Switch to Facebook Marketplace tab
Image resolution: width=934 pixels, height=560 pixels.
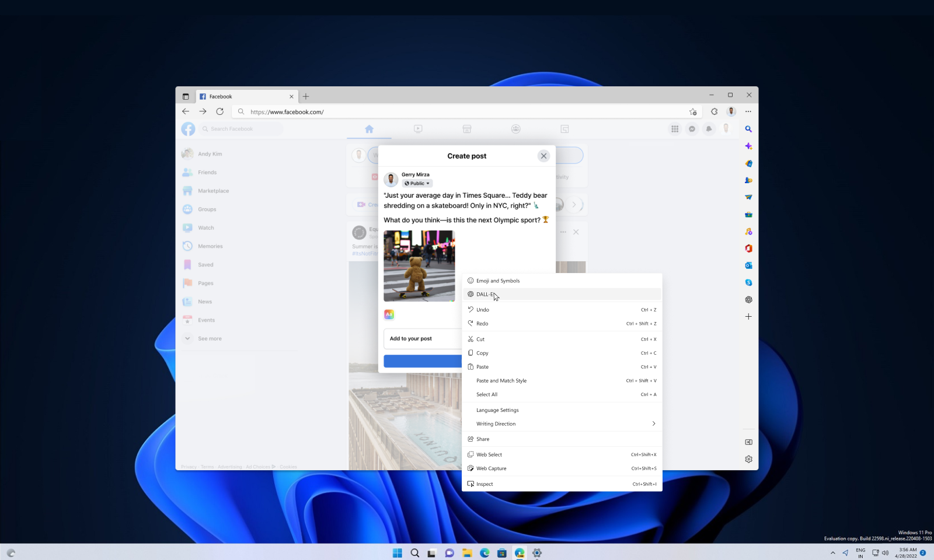(467, 129)
